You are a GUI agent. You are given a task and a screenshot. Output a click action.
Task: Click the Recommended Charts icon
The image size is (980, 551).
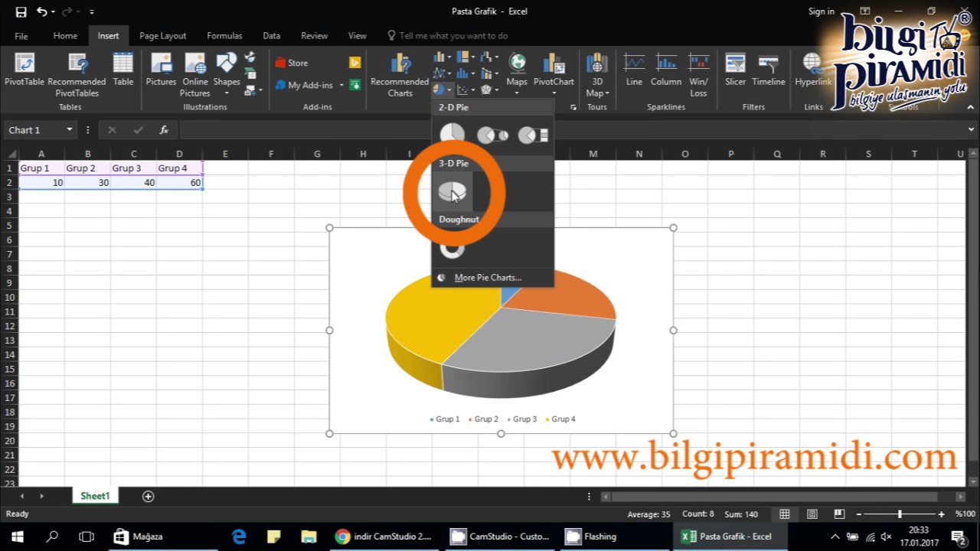[x=400, y=74]
